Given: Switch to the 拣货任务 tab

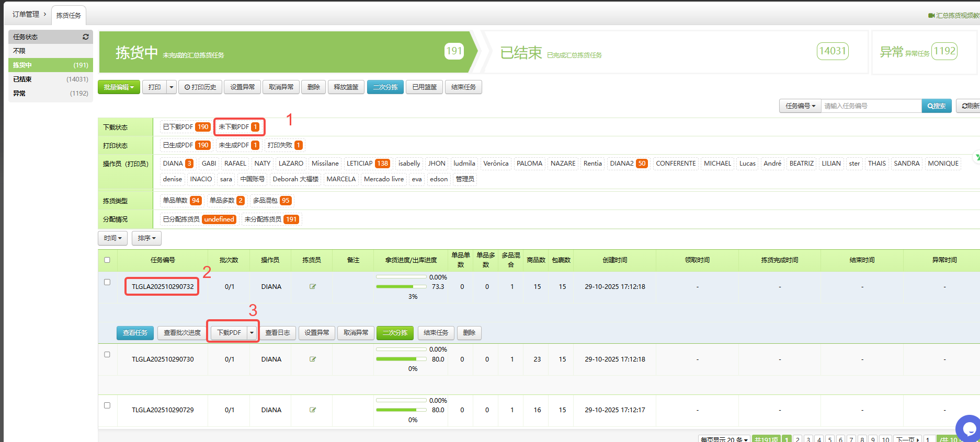Looking at the screenshot, I should [x=69, y=16].
